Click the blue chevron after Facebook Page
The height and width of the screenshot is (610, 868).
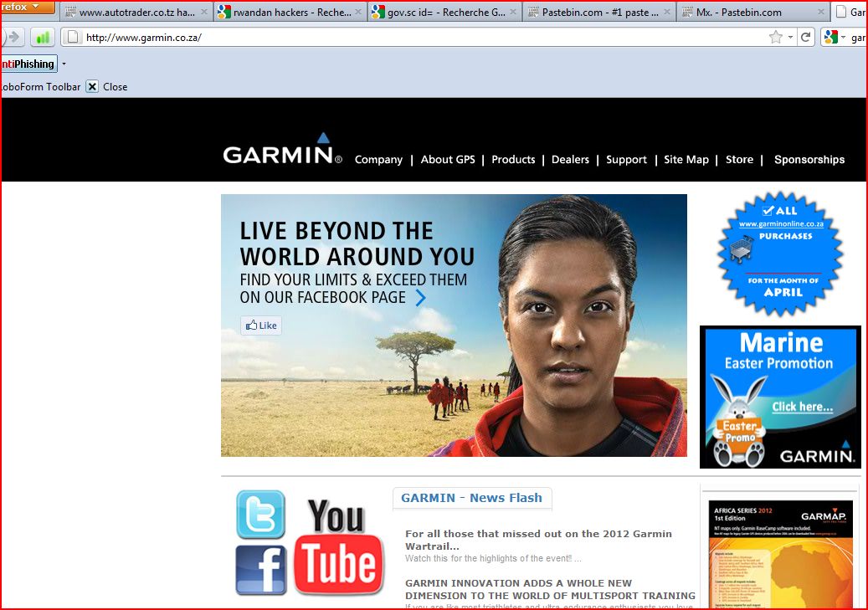[x=421, y=298]
